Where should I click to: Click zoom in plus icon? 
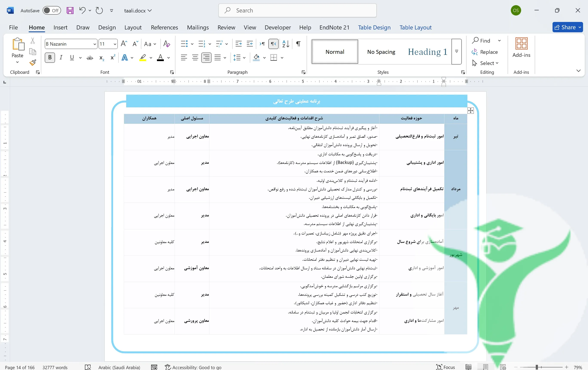click(x=567, y=367)
